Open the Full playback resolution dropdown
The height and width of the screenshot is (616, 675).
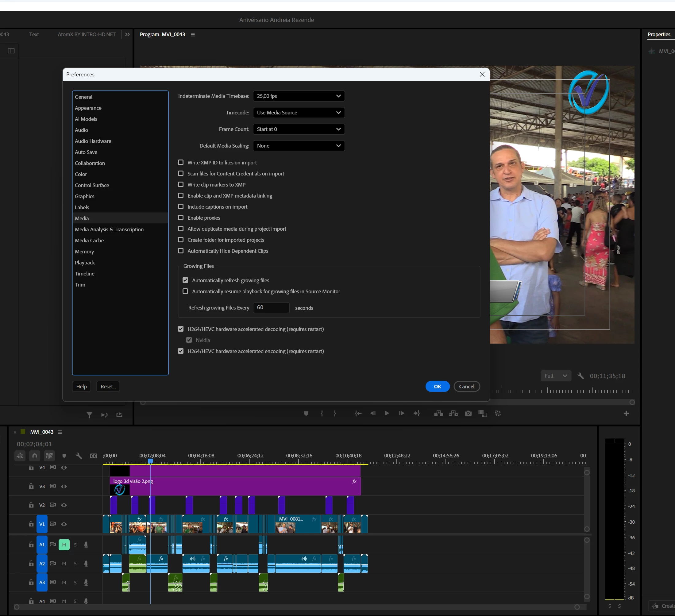coord(556,375)
